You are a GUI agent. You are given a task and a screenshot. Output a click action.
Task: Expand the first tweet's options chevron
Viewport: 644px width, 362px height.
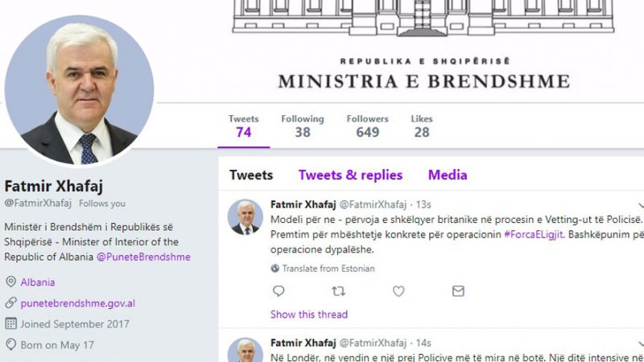click(641, 205)
